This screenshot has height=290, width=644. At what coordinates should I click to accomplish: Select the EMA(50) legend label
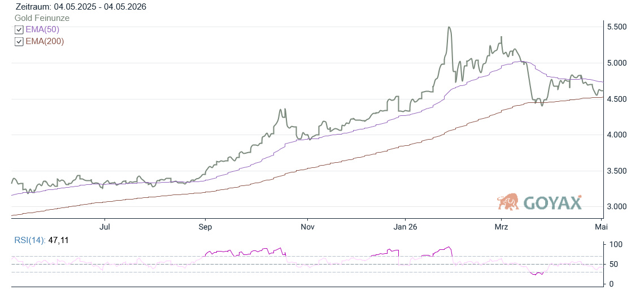pos(42,29)
